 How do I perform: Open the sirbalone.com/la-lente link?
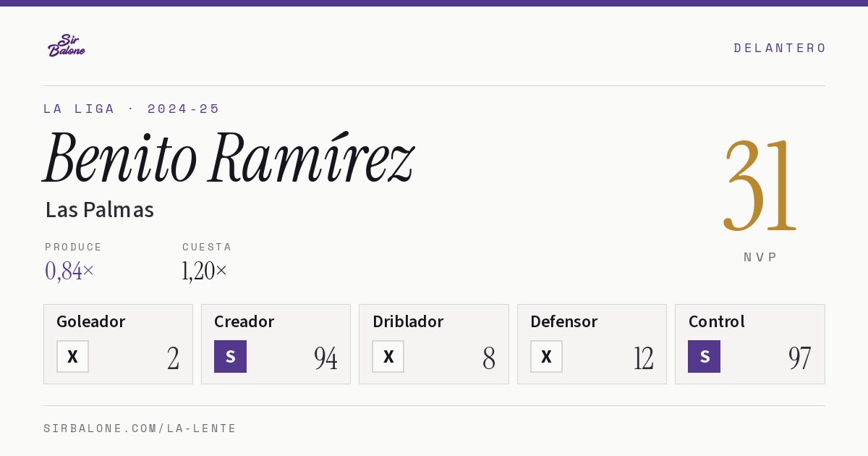click(140, 428)
